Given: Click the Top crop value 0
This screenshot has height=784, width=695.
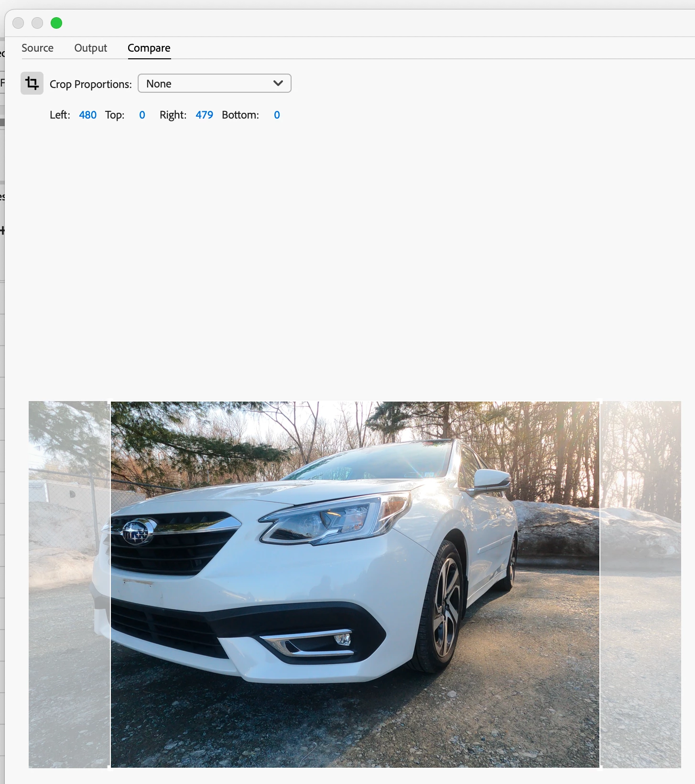Looking at the screenshot, I should click(142, 115).
